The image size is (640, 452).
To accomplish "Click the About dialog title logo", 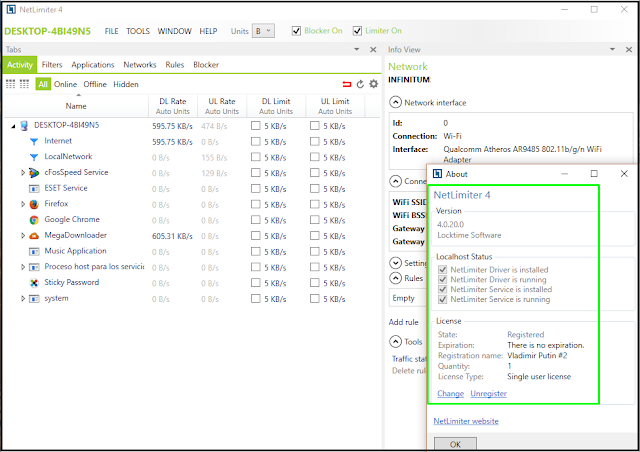I will coord(437,174).
